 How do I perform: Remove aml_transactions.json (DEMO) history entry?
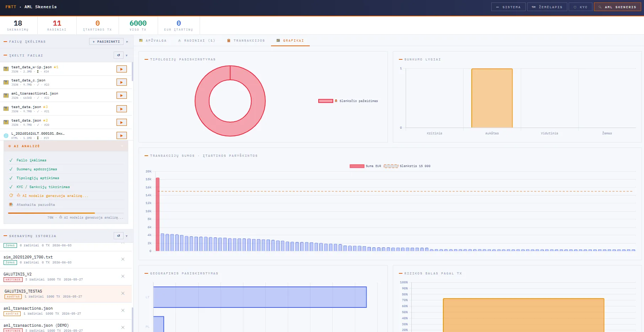tap(123, 327)
